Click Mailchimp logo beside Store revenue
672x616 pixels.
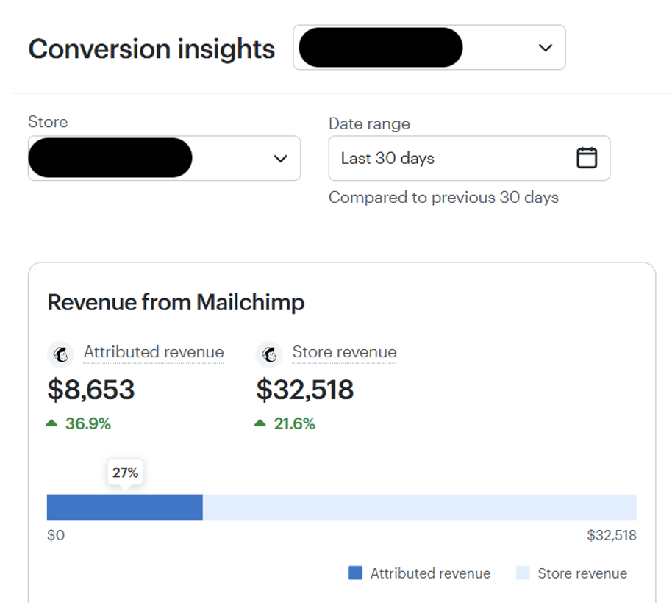pyautogui.click(x=269, y=354)
